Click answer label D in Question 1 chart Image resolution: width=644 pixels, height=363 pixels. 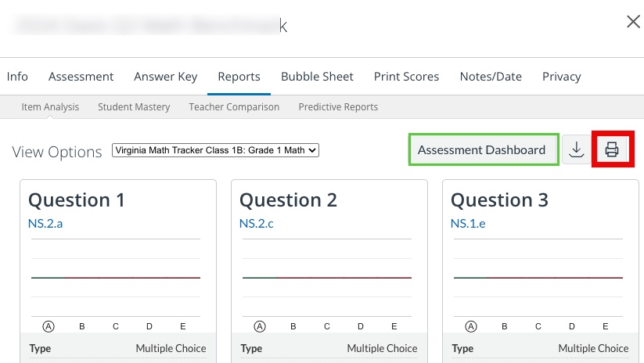pyautogui.click(x=149, y=326)
